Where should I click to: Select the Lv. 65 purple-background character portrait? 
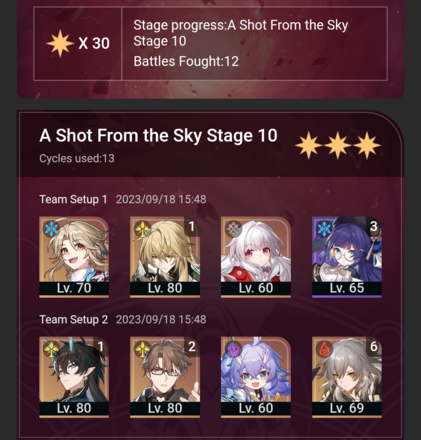pos(347,257)
